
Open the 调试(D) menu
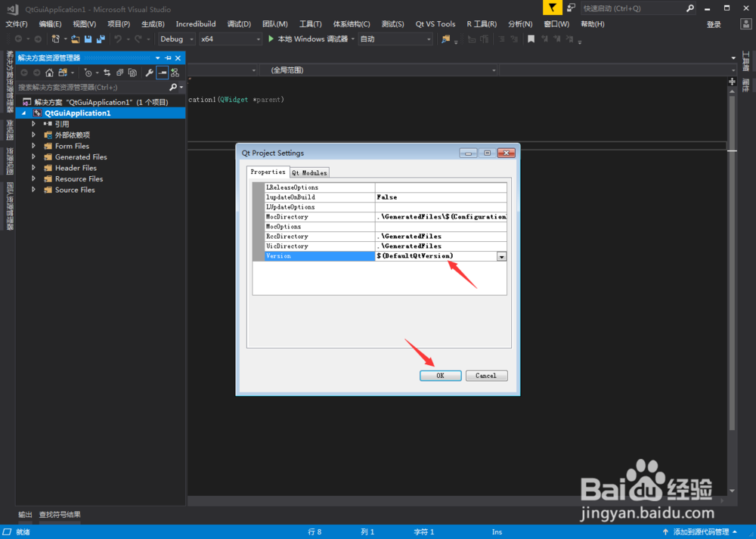pos(239,23)
